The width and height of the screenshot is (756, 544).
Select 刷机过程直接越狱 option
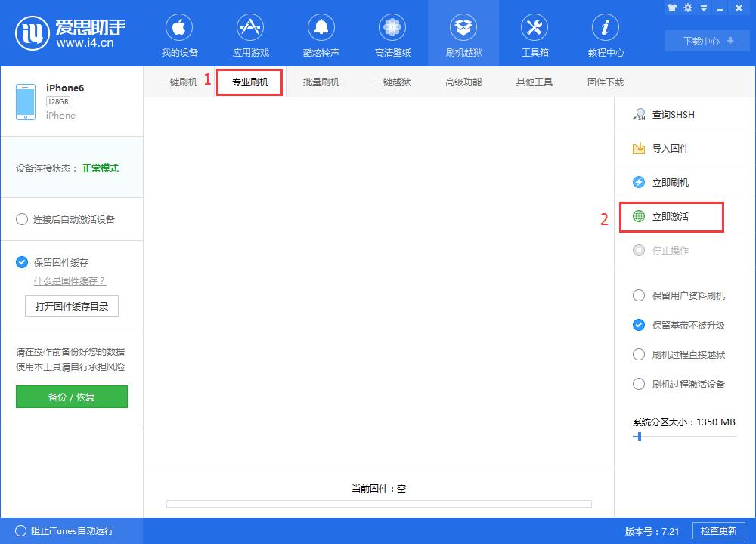pyautogui.click(x=639, y=354)
